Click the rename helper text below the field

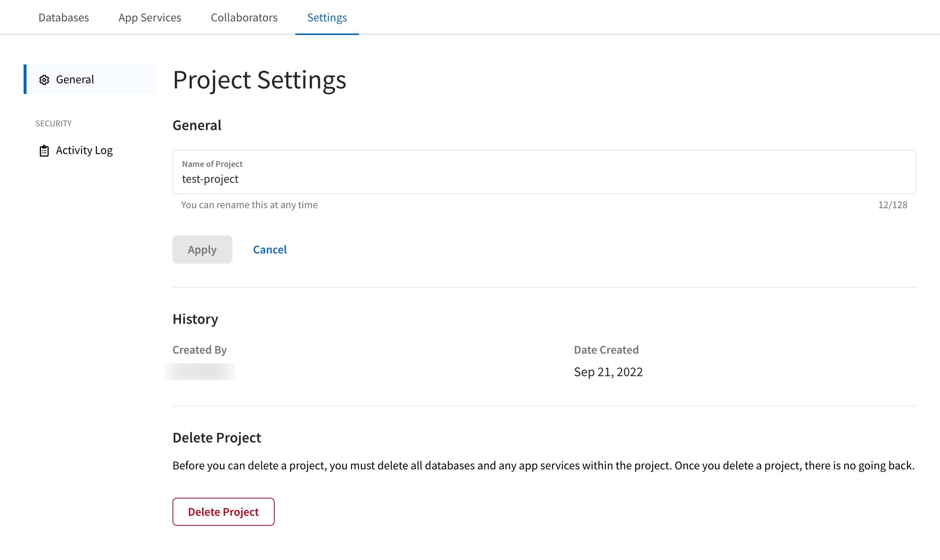point(249,204)
